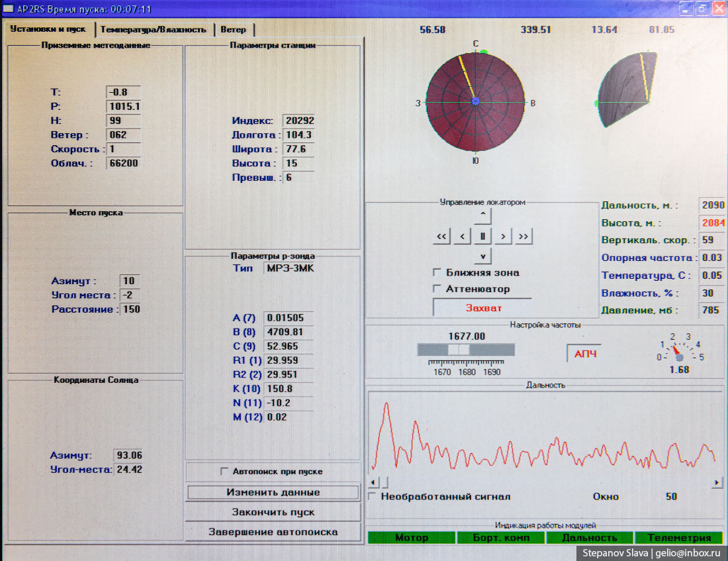Click the Закончить пуск button
728x561 pixels.
(x=273, y=512)
